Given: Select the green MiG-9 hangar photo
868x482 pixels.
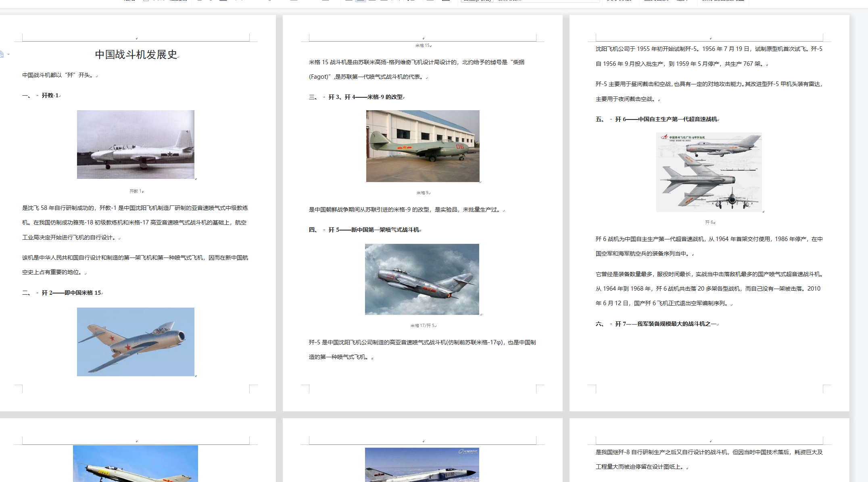Looking at the screenshot, I should click(x=423, y=146).
